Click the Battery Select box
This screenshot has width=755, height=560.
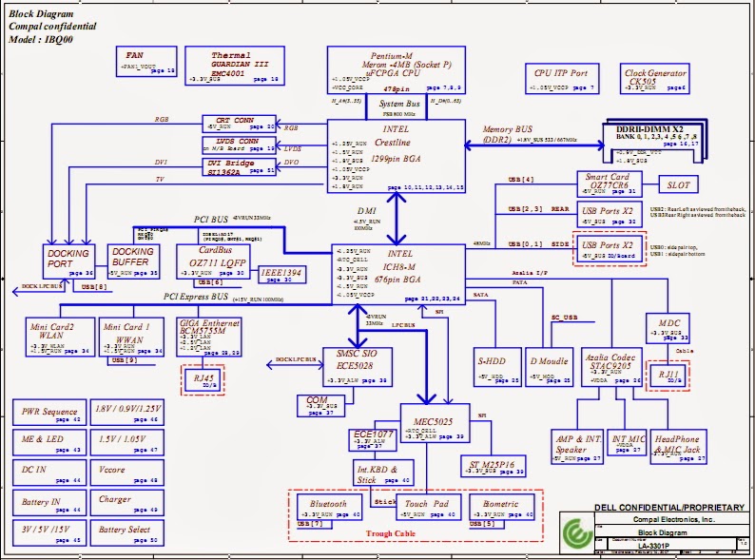[x=127, y=532]
